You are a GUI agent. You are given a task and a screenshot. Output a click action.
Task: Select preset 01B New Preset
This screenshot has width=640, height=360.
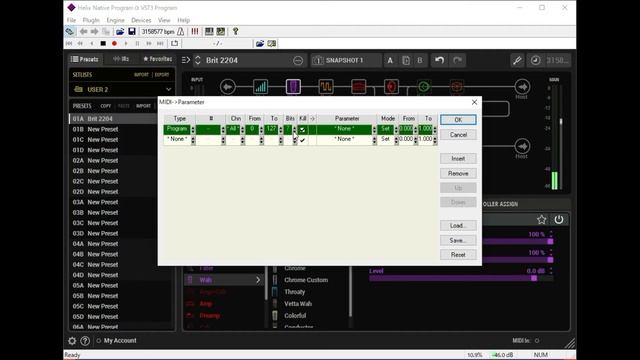pos(112,129)
